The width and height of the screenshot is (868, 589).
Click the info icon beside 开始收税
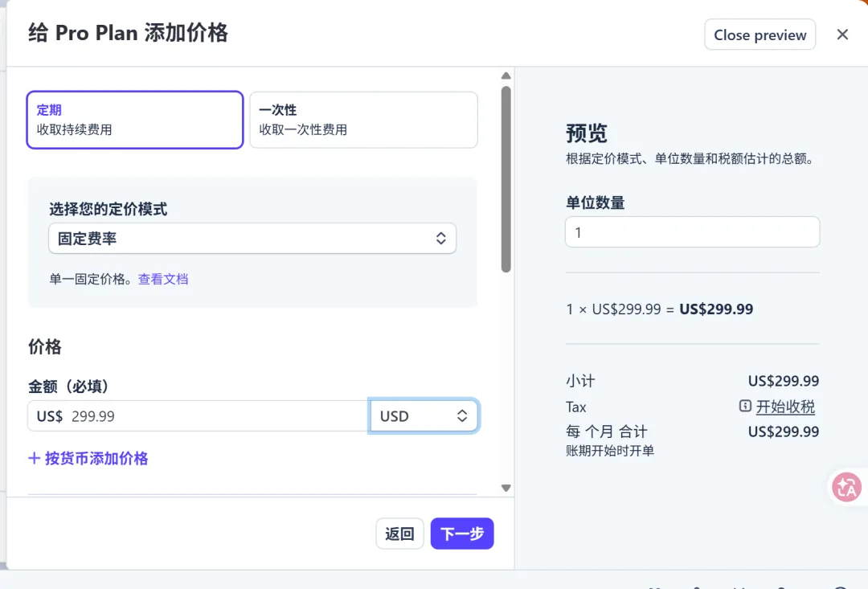coord(745,407)
